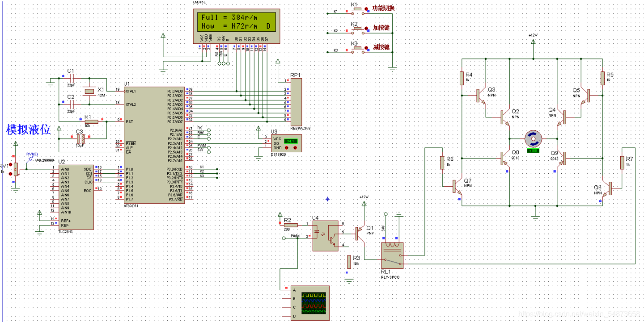Click the DS18B20 34.1 temperature readout
644x322 pixels.
[x=290, y=141]
